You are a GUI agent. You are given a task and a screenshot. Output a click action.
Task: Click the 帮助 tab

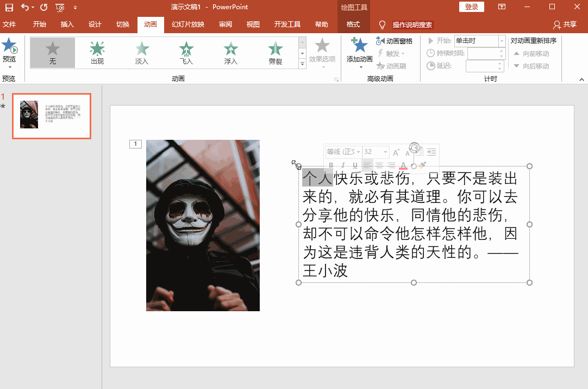(x=321, y=24)
